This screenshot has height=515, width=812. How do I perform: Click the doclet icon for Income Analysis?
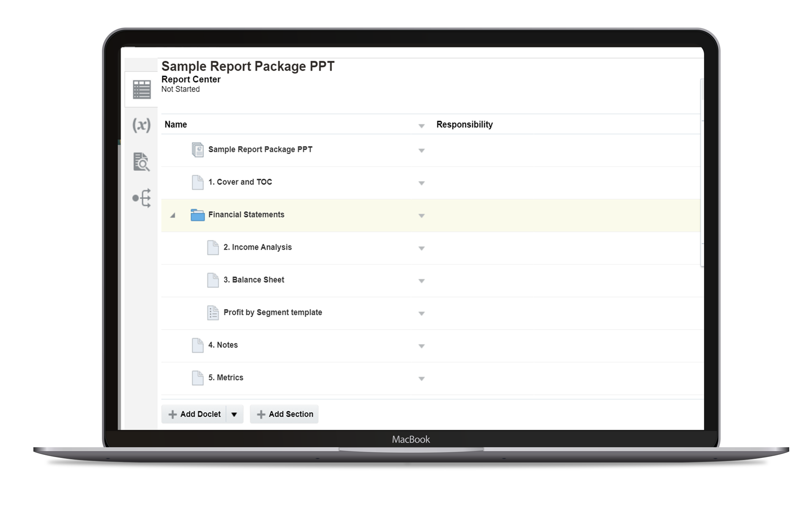pos(213,248)
